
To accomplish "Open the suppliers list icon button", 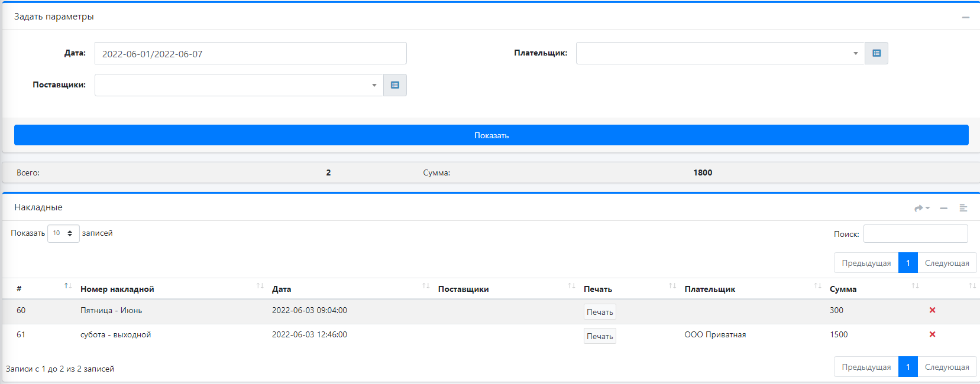I will pos(394,85).
